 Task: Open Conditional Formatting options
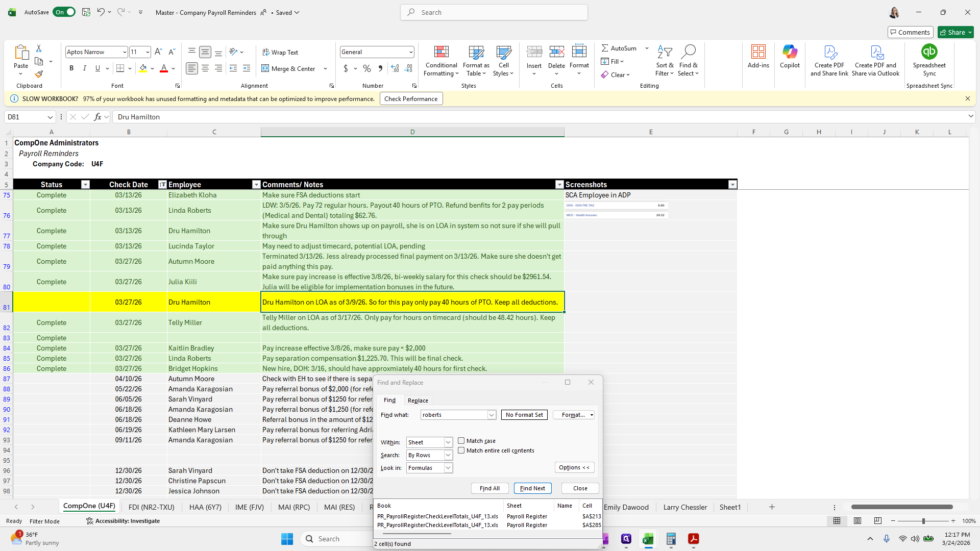click(441, 61)
